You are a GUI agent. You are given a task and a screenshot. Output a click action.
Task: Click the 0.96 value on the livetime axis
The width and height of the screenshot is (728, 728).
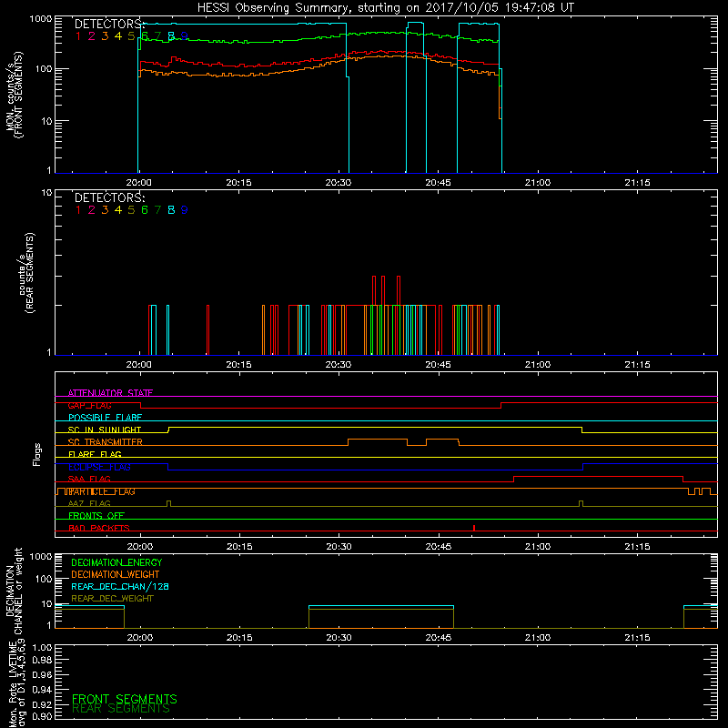click(42, 674)
